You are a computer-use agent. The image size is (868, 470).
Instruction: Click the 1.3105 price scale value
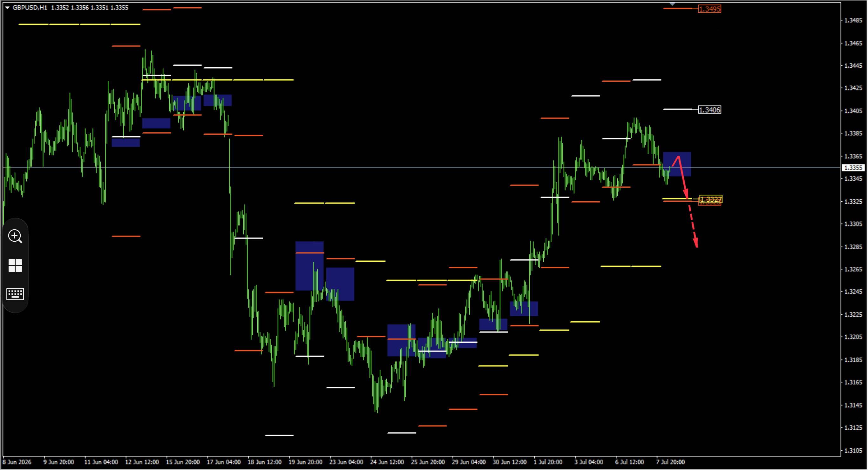[853, 450]
